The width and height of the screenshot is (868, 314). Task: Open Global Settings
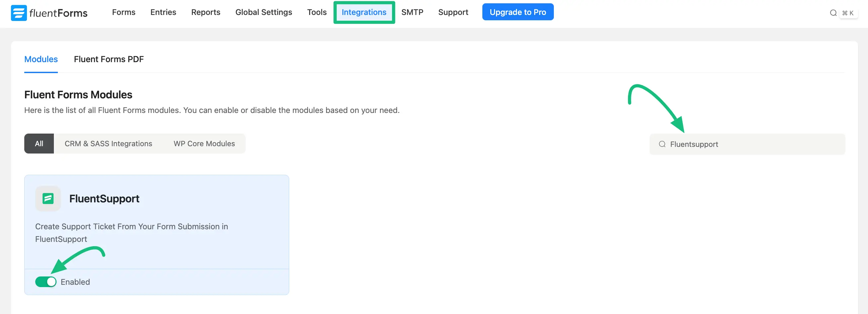(x=264, y=12)
